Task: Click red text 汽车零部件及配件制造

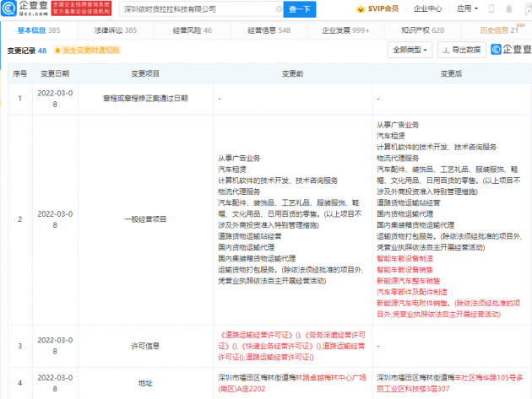Action: click(412, 292)
